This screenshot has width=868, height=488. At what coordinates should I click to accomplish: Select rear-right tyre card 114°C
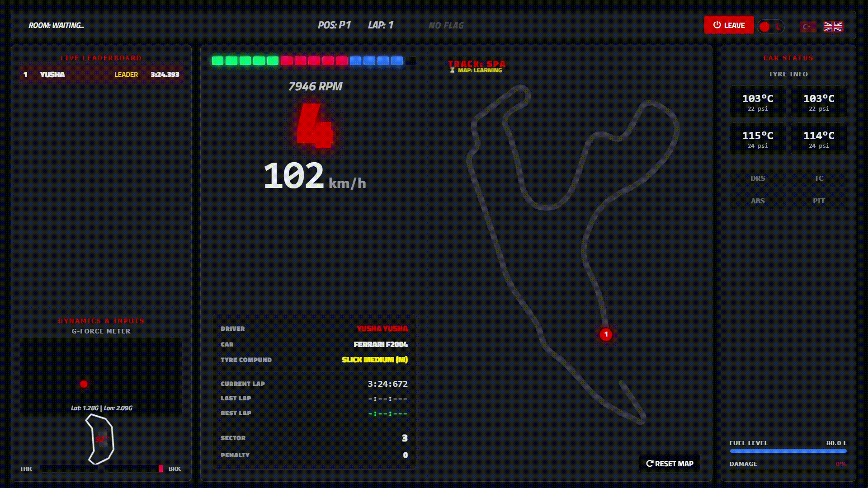coord(819,139)
